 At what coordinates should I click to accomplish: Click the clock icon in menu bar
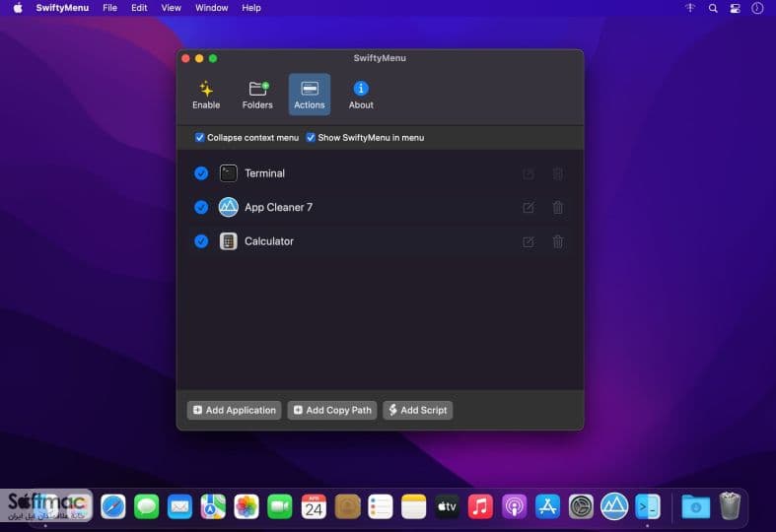[x=757, y=8]
